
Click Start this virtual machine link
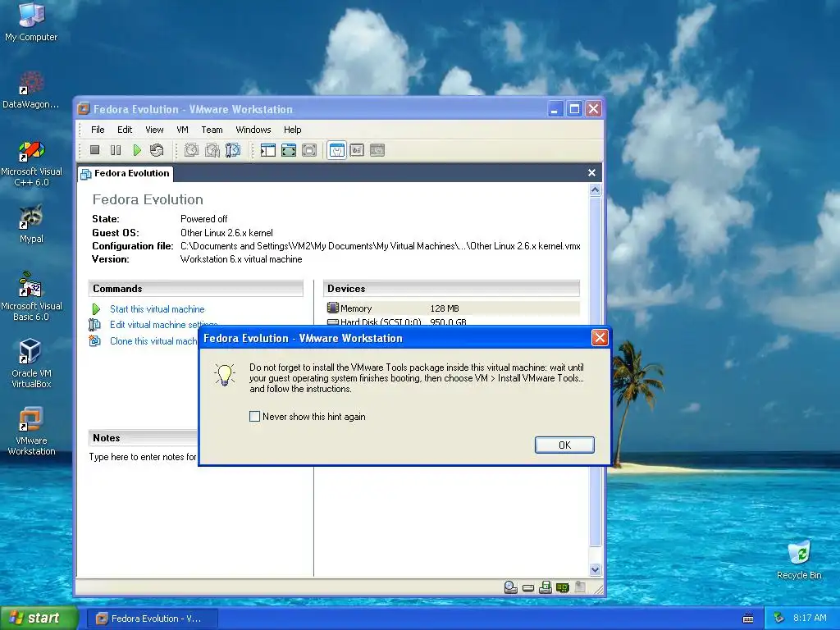[x=157, y=309]
